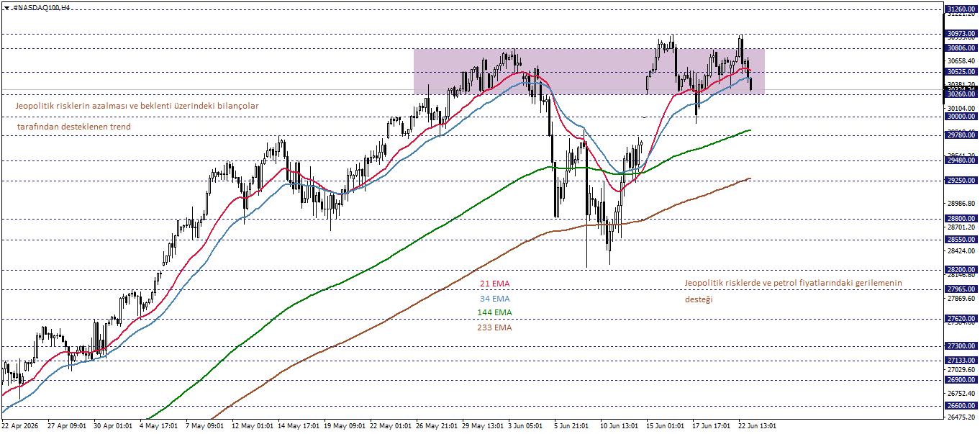Viewport: 980px width, 434px height.
Task: Click the 27300.00 price level label
Action: [x=961, y=346]
